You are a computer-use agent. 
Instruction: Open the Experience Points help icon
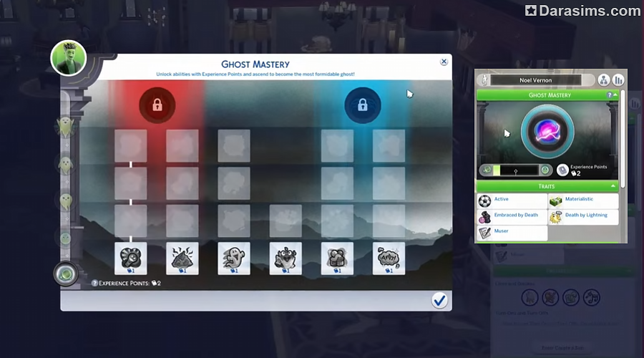pyautogui.click(x=94, y=284)
